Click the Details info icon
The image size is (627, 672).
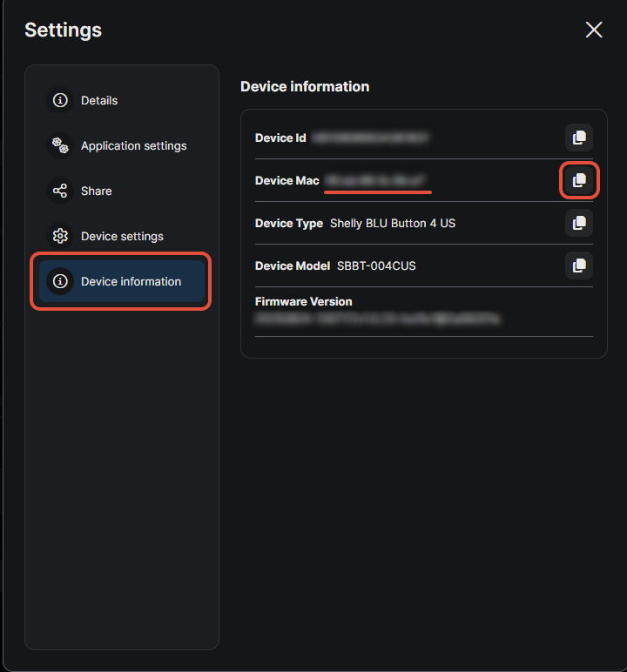(x=60, y=100)
